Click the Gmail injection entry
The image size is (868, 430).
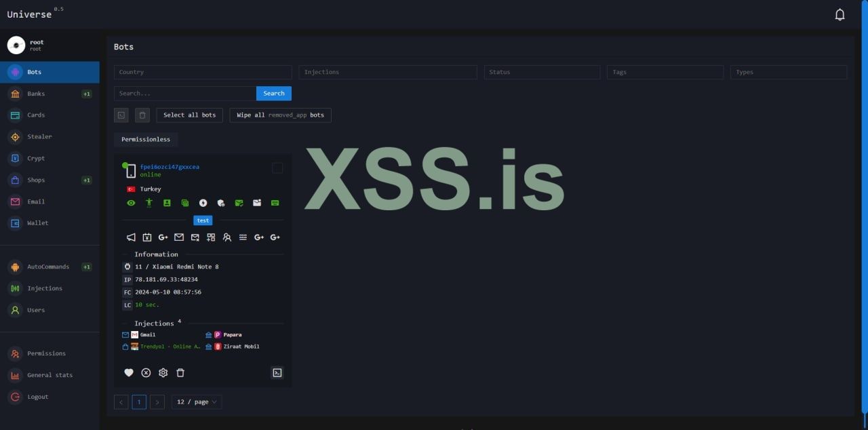pos(140,335)
